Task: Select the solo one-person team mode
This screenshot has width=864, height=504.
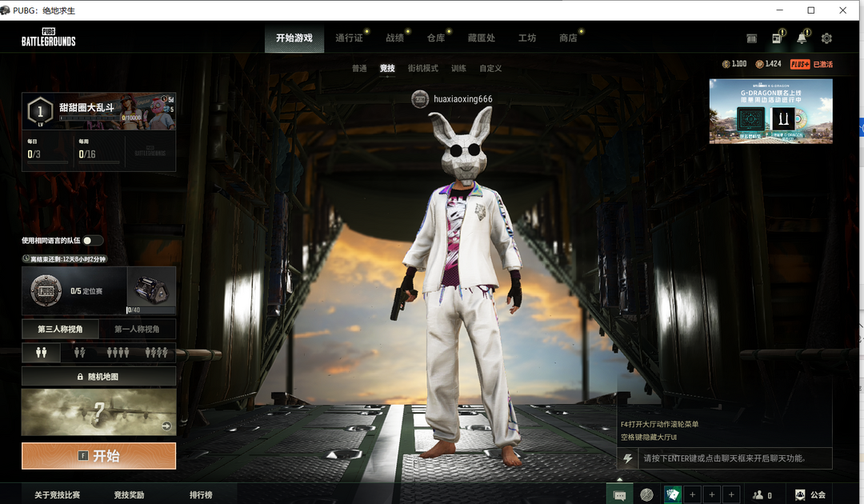Action: click(41, 352)
